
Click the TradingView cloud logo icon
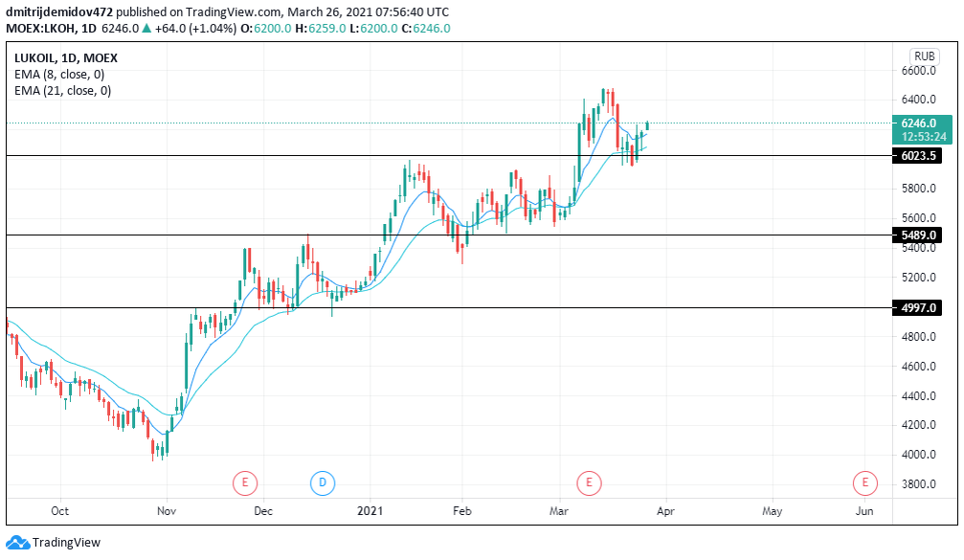17,542
